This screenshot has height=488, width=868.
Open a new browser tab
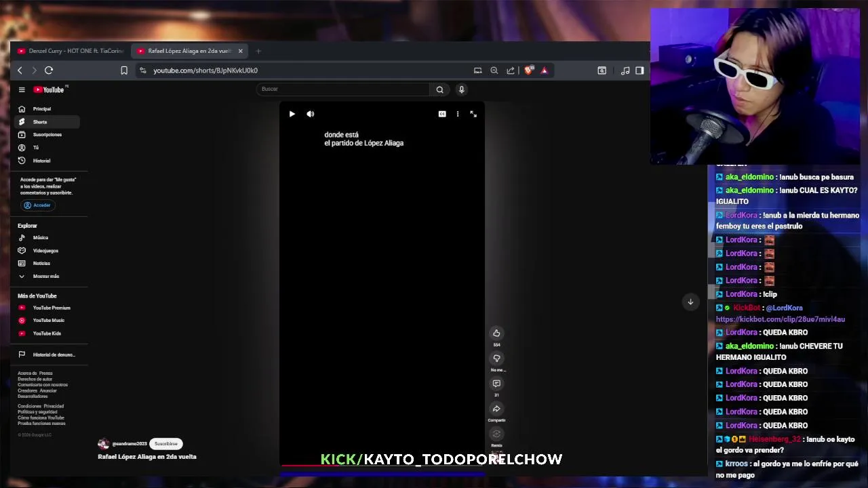(258, 51)
